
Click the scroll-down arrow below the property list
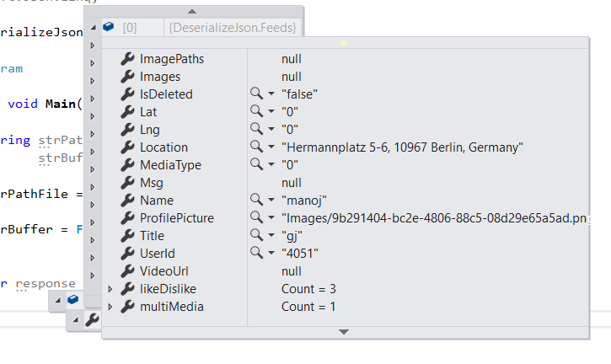pyautogui.click(x=344, y=332)
